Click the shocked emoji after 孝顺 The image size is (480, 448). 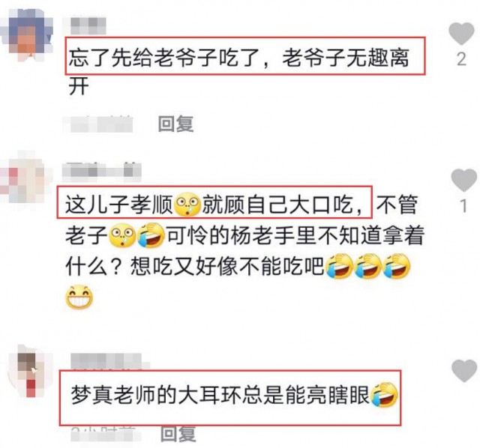(x=187, y=204)
